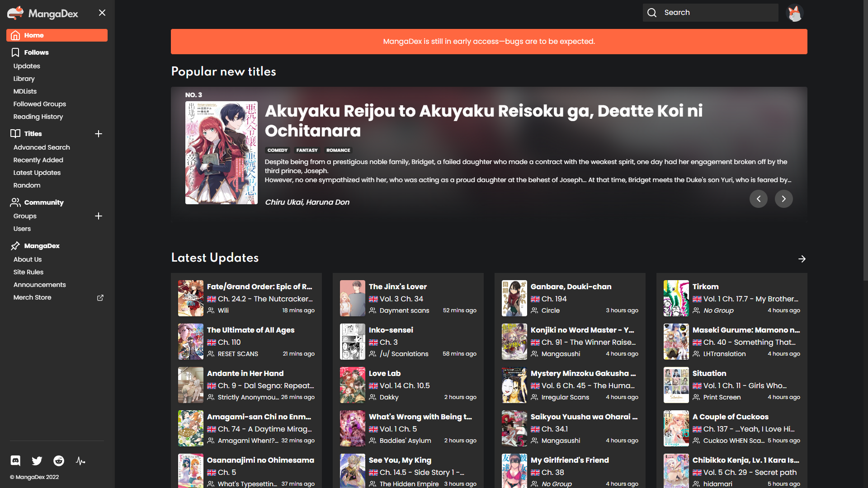Click the search magnifier icon
This screenshot has width=868, height=488.
[x=652, y=13]
